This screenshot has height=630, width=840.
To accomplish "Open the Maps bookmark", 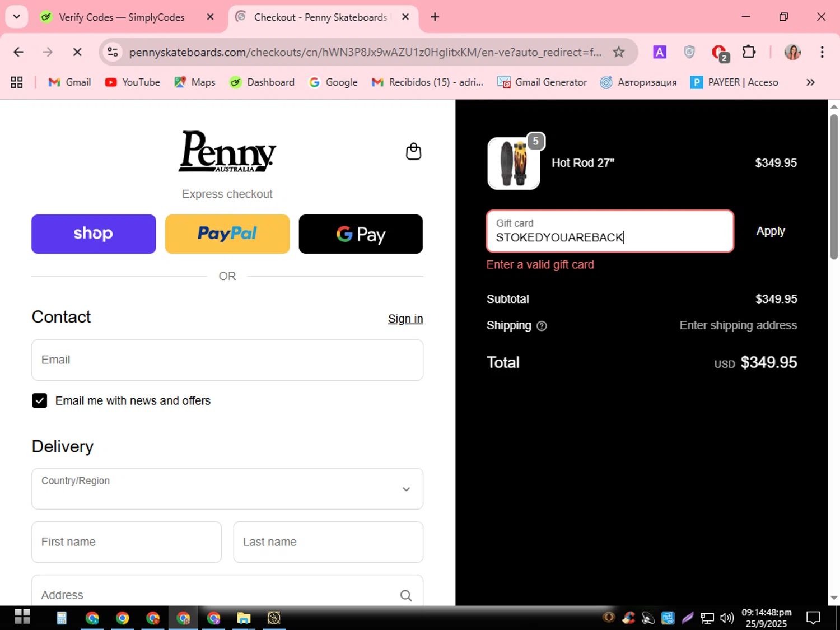I will click(195, 82).
